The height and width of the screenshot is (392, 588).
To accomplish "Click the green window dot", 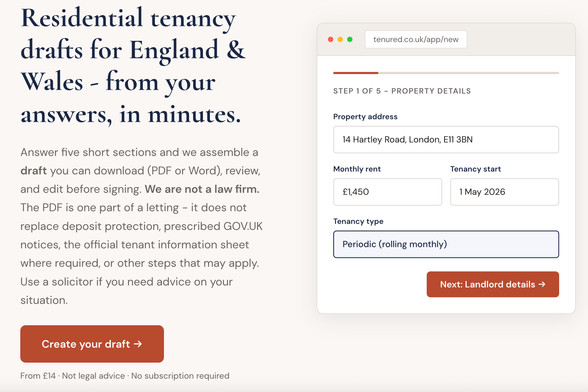I will tap(350, 40).
